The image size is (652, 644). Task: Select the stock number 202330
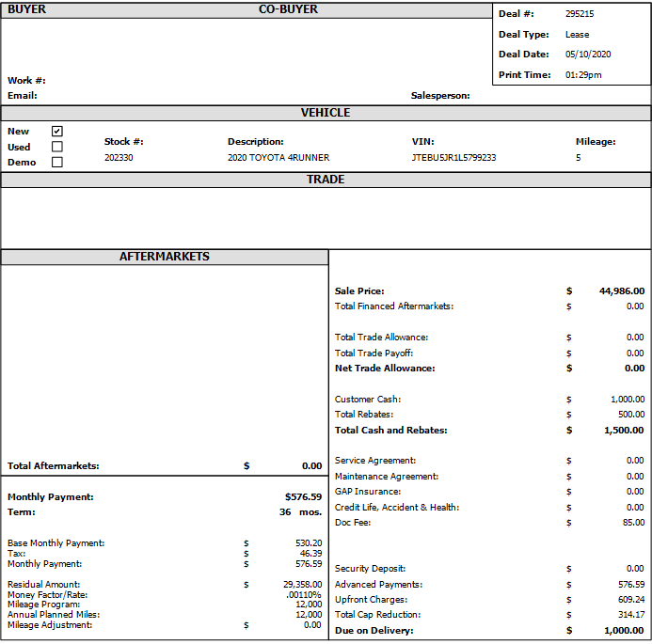119,158
